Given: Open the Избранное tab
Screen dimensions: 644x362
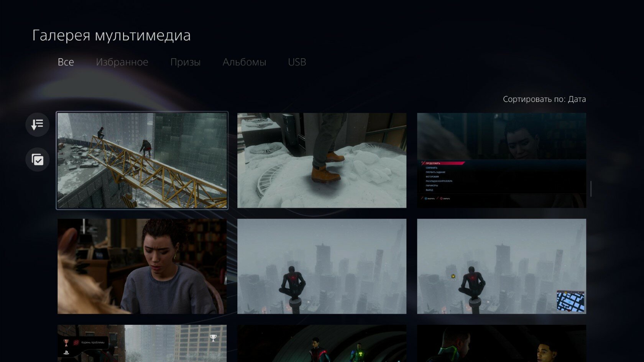Looking at the screenshot, I should (x=122, y=62).
